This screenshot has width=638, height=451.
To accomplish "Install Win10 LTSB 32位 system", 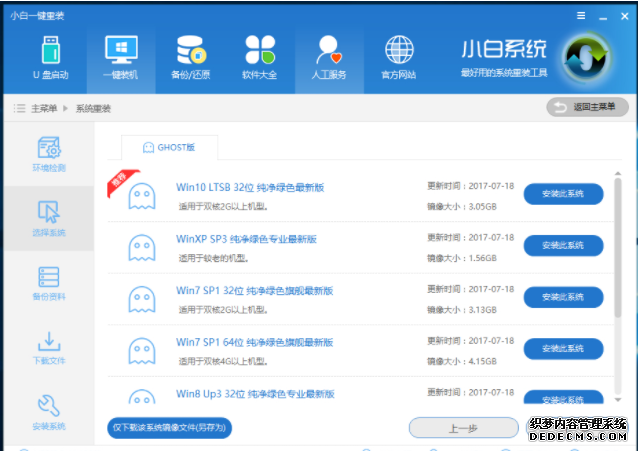I will [x=563, y=194].
